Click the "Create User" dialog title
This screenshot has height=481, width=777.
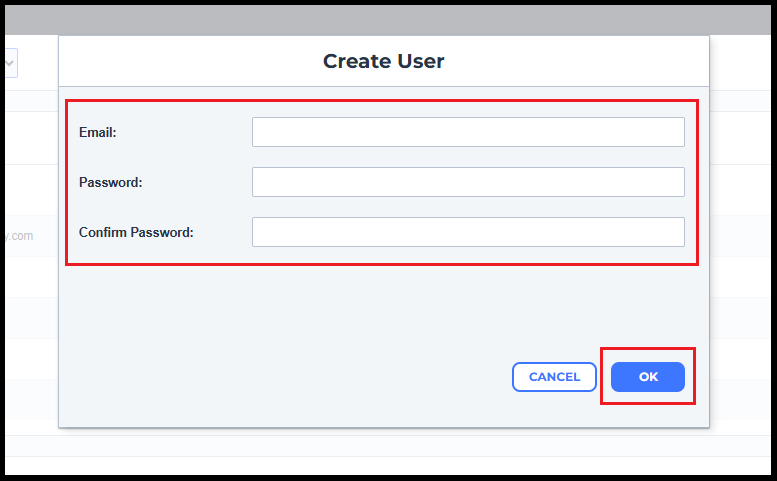[384, 61]
